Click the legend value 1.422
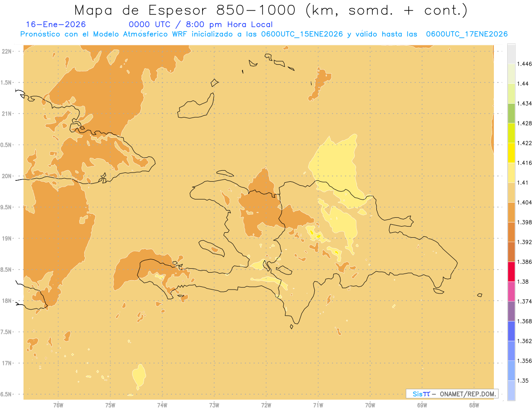The image size is (532, 411). click(524, 143)
